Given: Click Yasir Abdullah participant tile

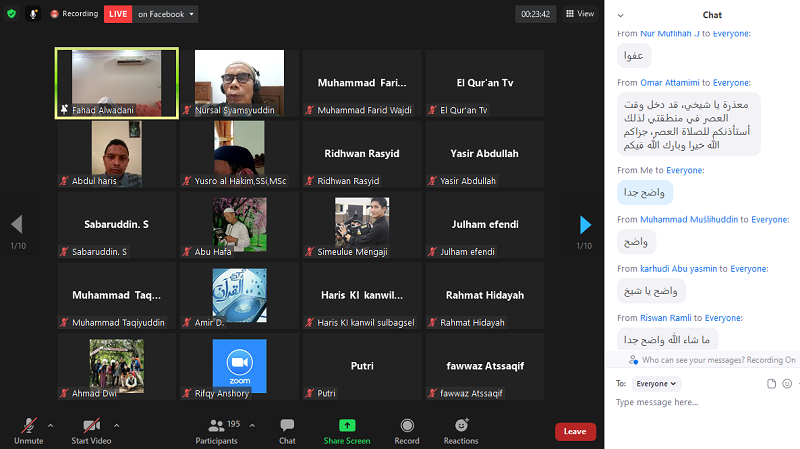Looking at the screenshot, I should [x=485, y=154].
